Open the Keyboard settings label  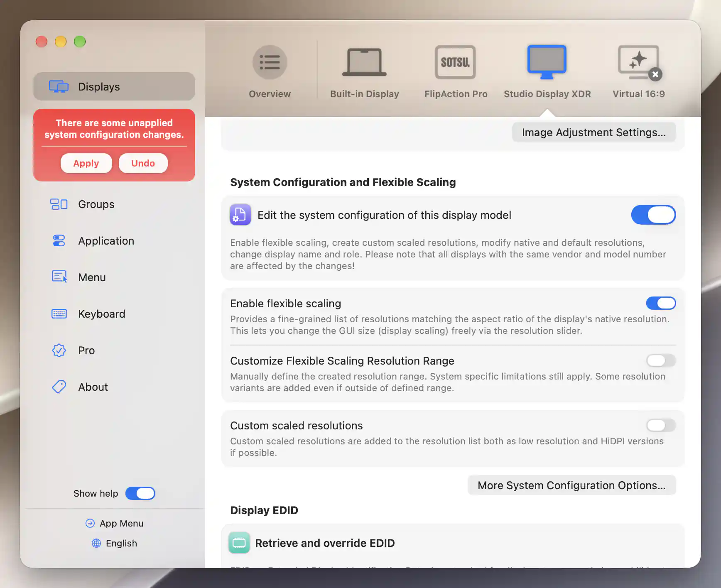point(101,314)
